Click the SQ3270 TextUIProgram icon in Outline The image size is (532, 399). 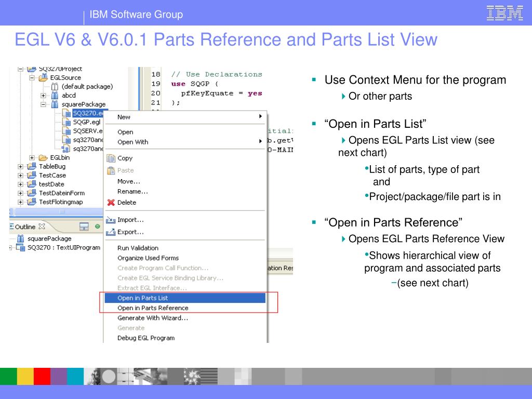21,248
